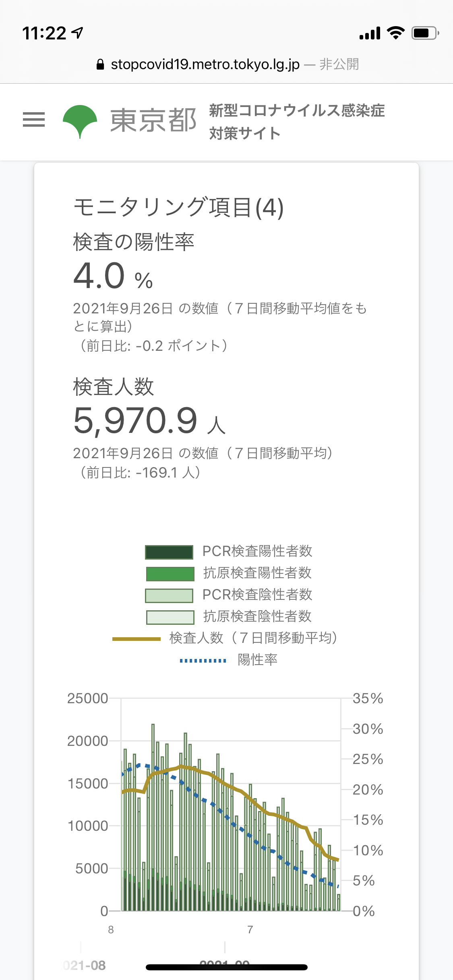Click the dark green PCR positive color swatch
The height and width of the screenshot is (980, 453).
click(169, 552)
